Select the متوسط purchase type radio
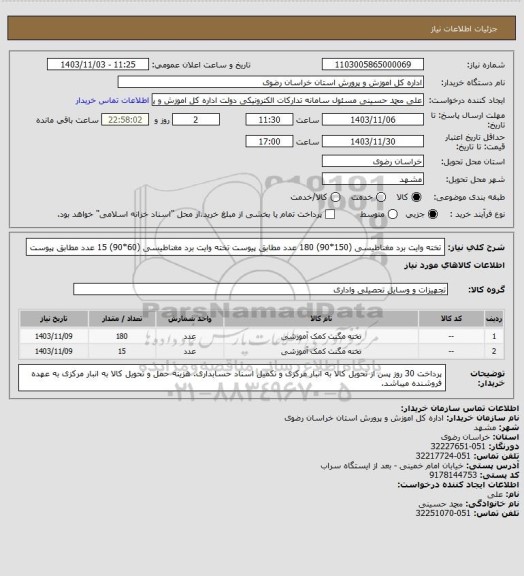 pos(393,214)
